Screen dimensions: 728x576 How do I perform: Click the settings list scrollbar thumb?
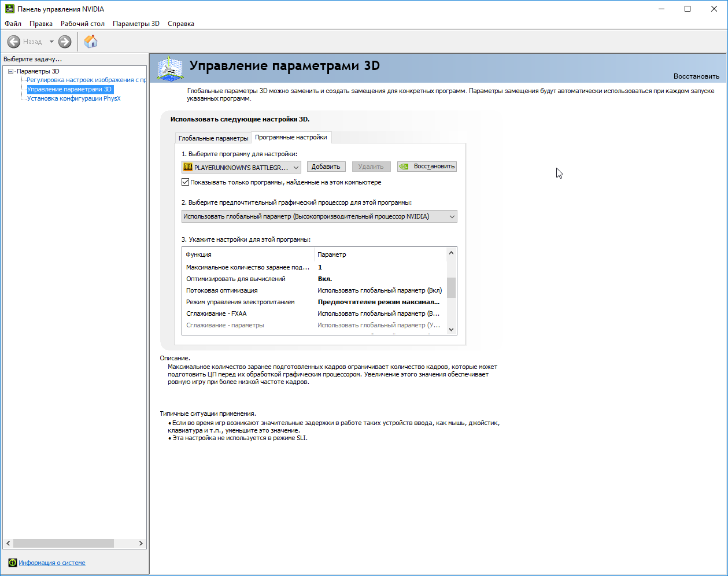452,287
